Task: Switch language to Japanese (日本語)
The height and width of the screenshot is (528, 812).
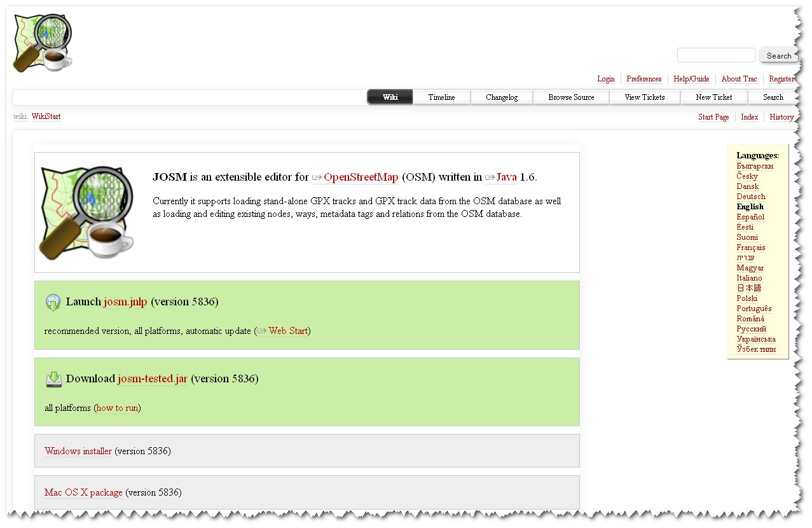Action: point(749,288)
